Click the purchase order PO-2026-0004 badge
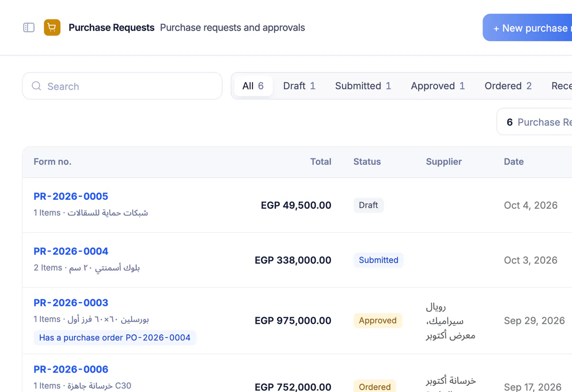572x392 pixels. [x=115, y=338]
